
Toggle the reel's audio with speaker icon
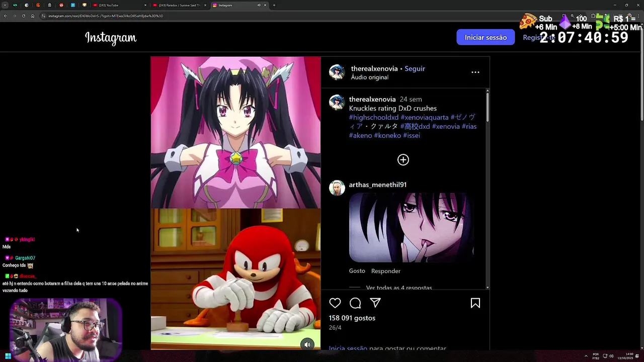tap(307, 344)
